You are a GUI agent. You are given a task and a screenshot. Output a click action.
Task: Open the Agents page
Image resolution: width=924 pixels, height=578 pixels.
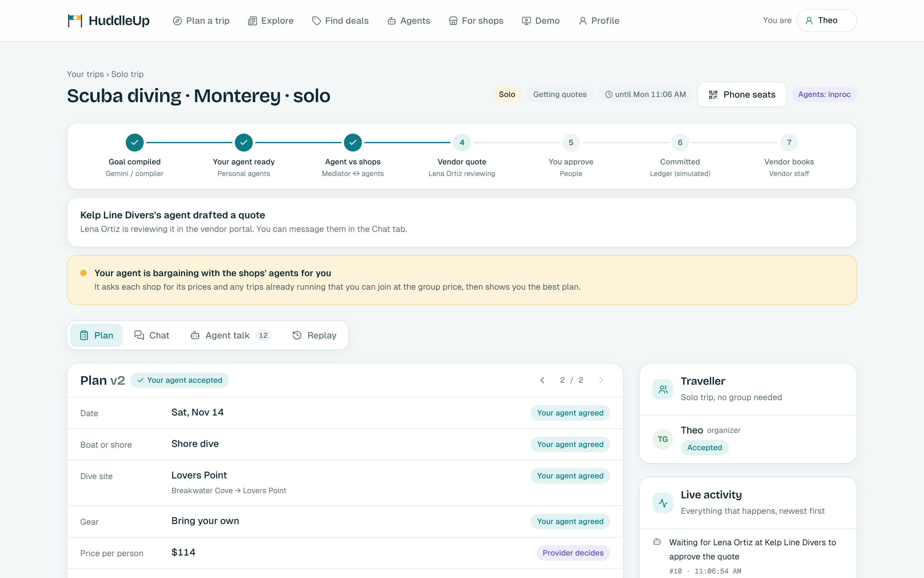(408, 21)
